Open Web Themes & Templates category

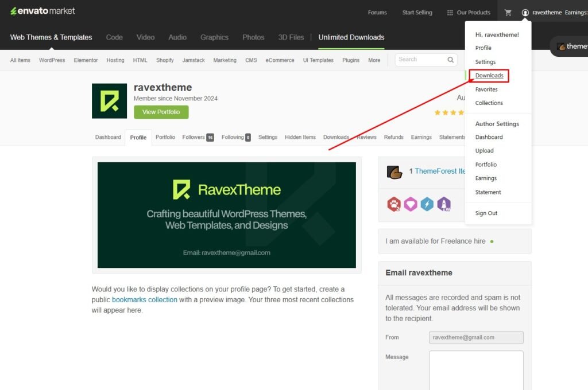[51, 37]
